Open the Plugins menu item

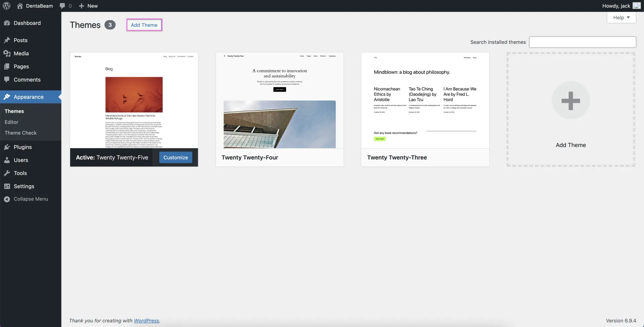[31, 147]
